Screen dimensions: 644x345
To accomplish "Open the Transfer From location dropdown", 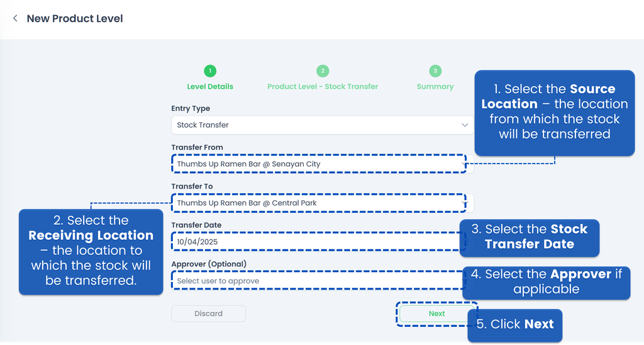I will pos(318,164).
